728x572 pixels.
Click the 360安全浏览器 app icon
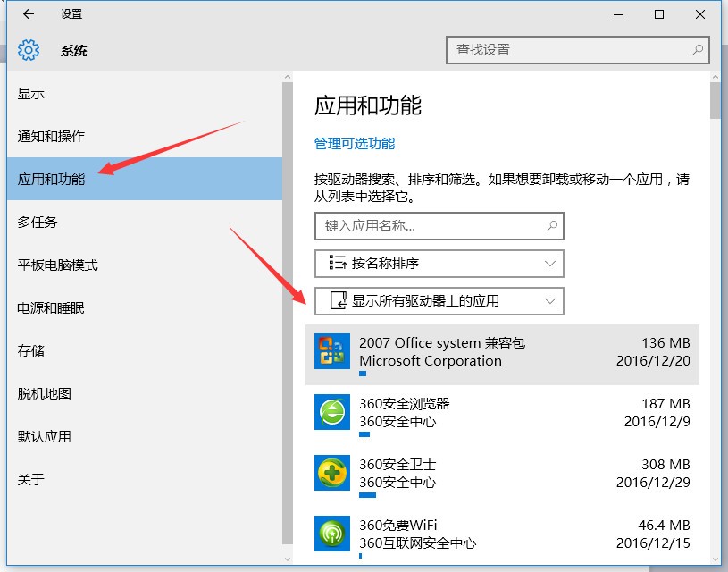332,412
